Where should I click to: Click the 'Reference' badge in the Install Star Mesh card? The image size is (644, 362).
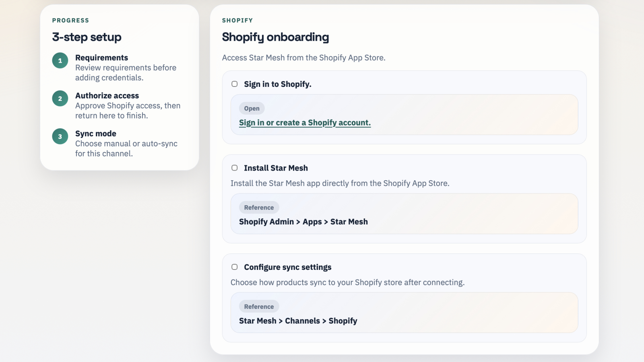259,208
